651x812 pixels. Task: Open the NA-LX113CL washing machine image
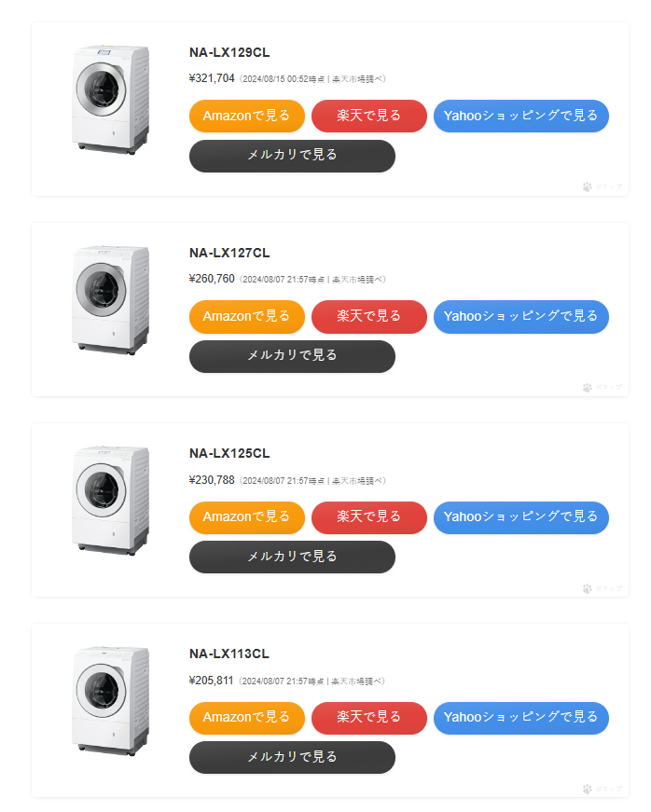pos(110,701)
